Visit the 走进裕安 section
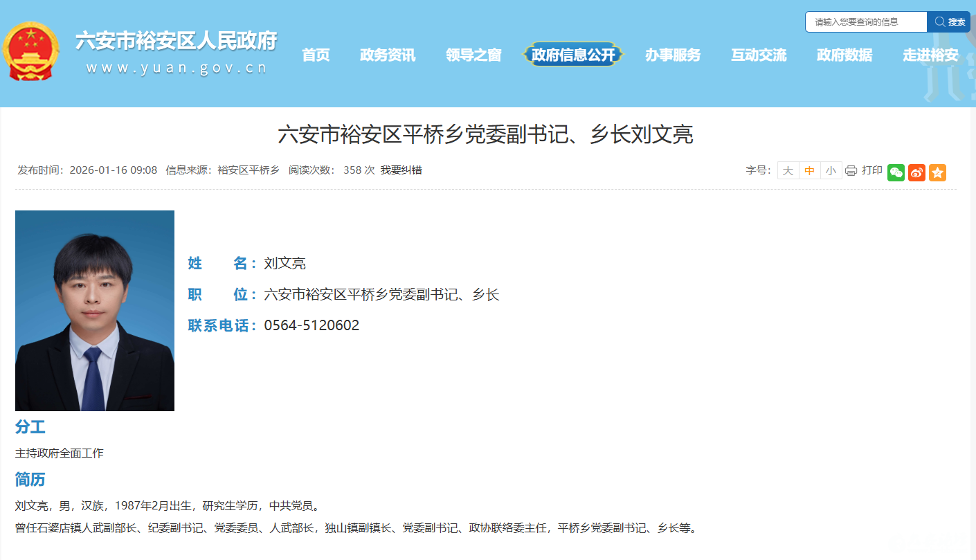This screenshot has height=560, width=976. 930,55
